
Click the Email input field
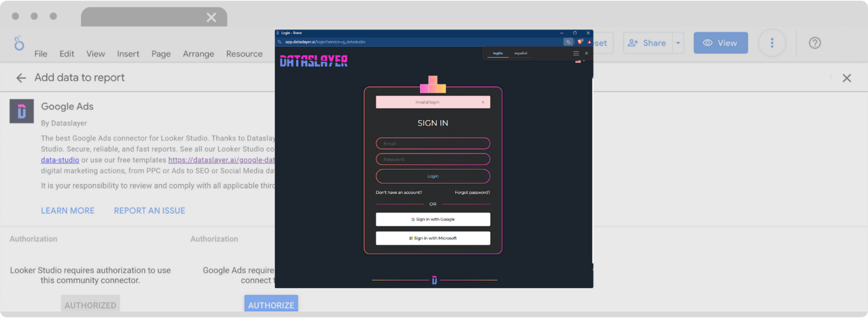click(433, 144)
